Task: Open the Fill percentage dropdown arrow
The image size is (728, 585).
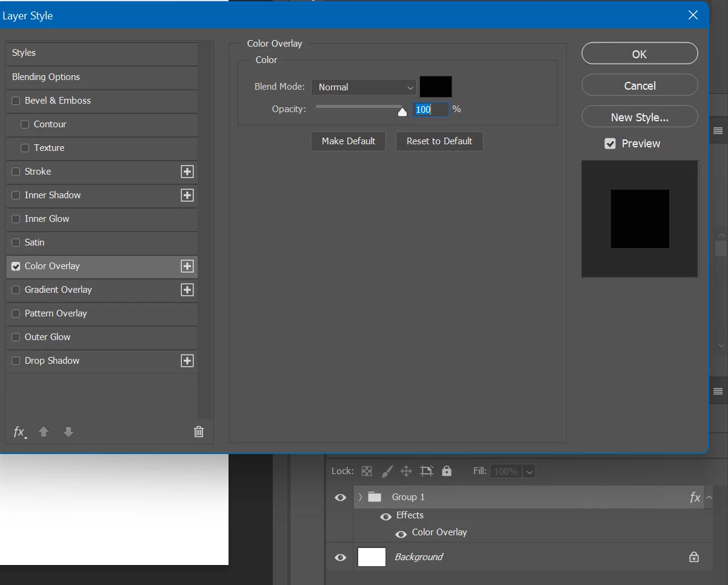Action: coord(529,472)
